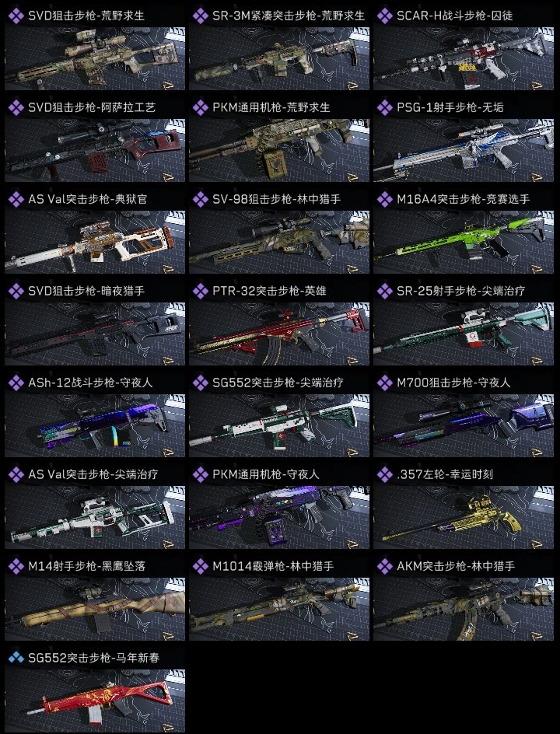Select the ASh-12战斗步枪-守夜人 weapon image
Screen dimensions: 560x734
click(95, 425)
